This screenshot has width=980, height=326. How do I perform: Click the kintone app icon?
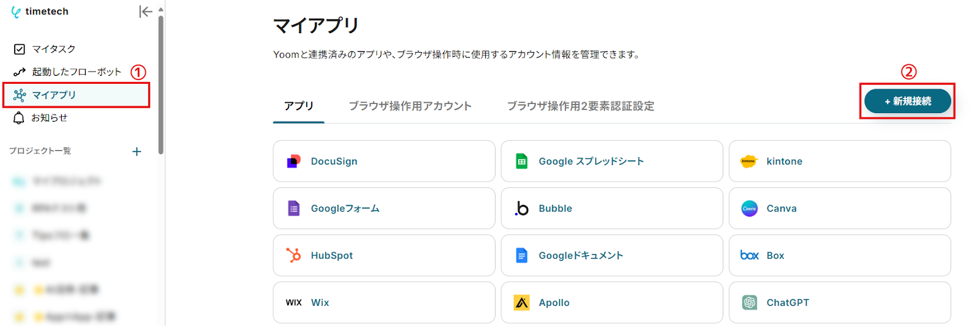pyautogui.click(x=749, y=161)
